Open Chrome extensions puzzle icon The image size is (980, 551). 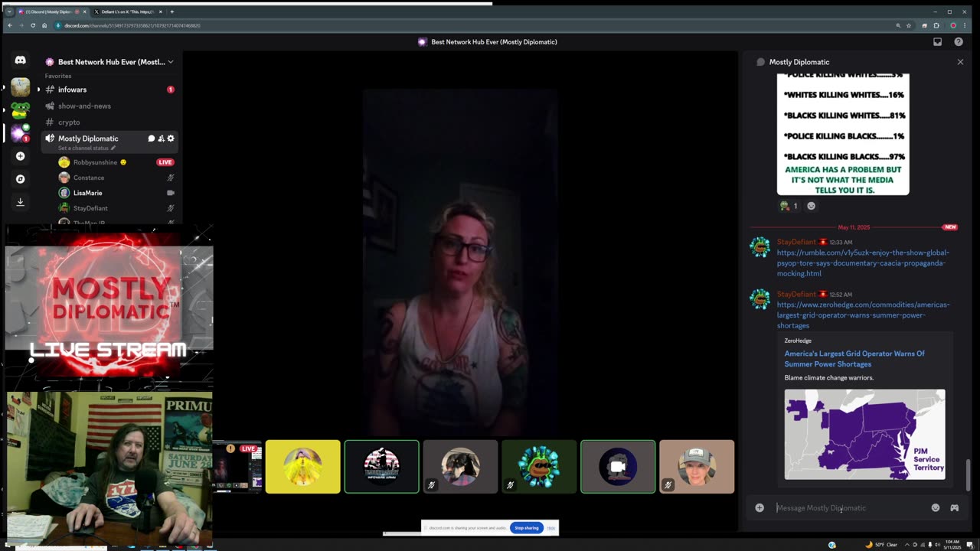[936, 25]
